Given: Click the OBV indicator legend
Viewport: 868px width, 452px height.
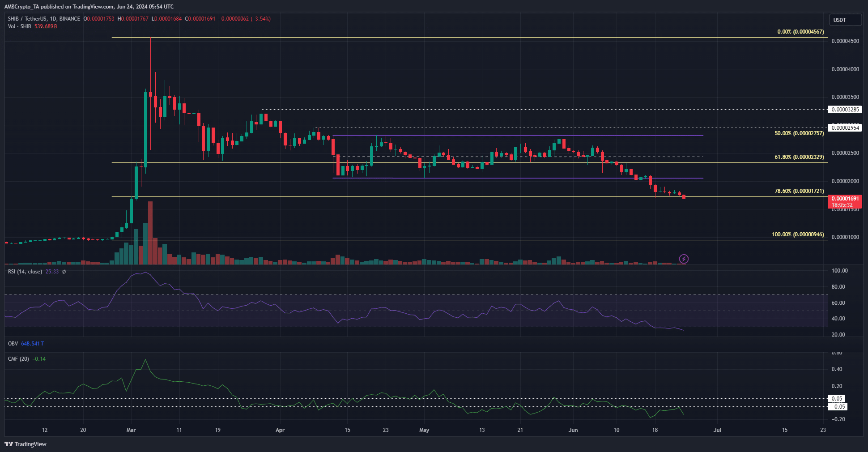Looking at the screenshot, I should coord(13,344).
